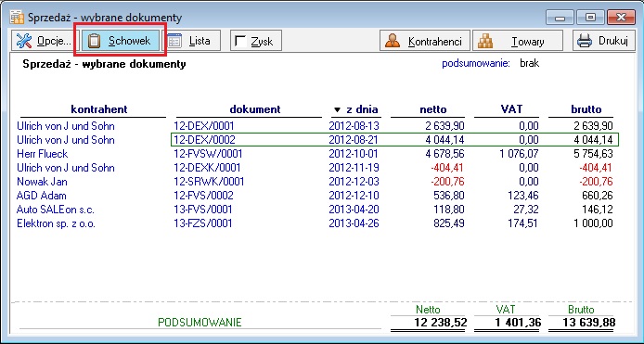
Task: Click the printer icon on Drukuj
Action: point(585,41)
